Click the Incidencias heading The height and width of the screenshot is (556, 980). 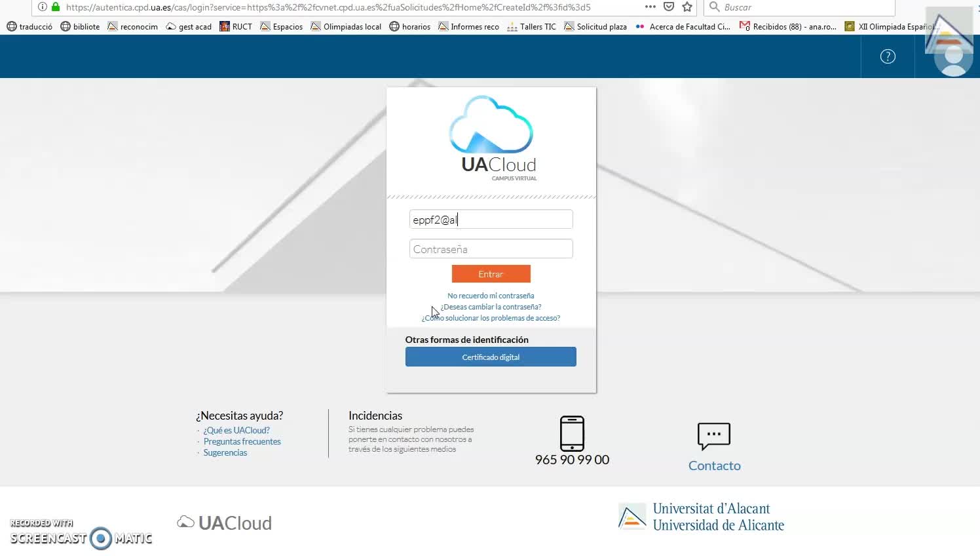point(375,416)
